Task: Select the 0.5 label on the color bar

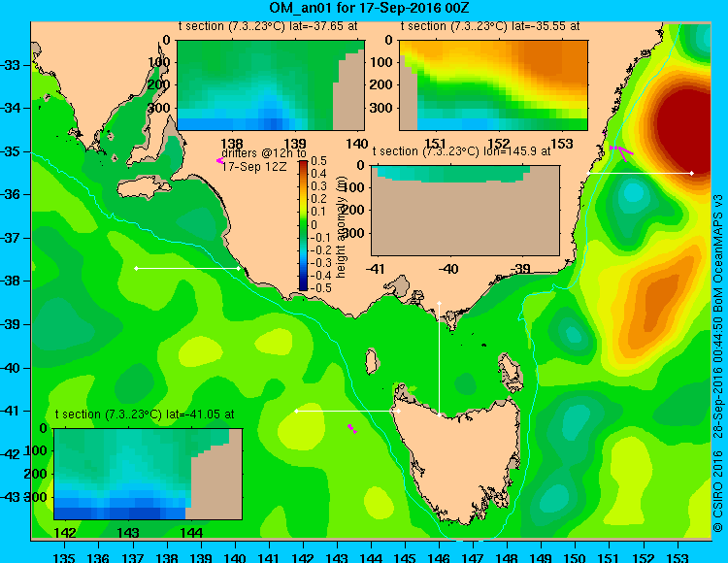Action: [x=319, y=161]
